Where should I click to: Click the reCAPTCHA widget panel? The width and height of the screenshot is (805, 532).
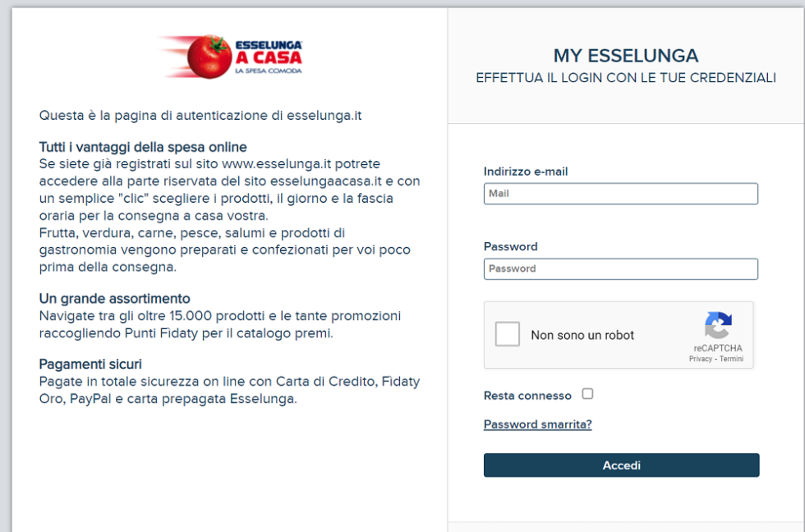coord(618,334)
